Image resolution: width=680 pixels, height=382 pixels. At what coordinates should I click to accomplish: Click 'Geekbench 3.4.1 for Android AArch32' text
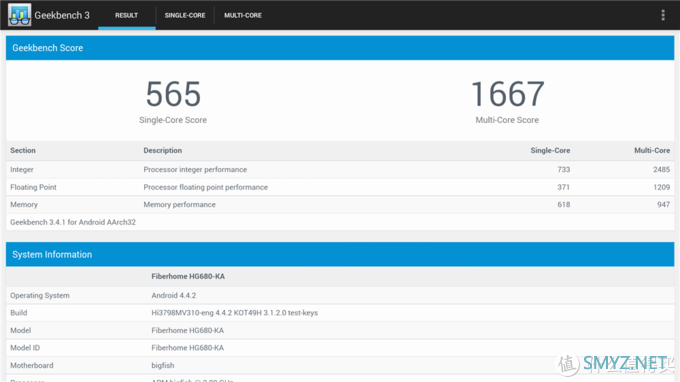[x=73, y=222]
